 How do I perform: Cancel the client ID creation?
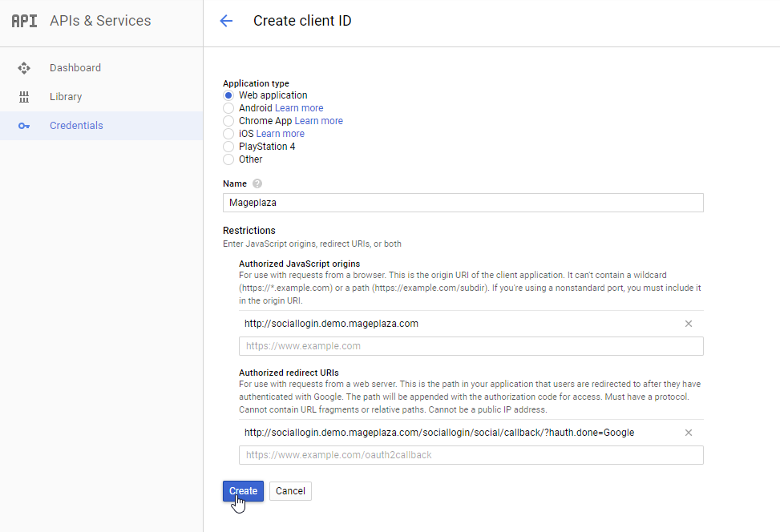[290, 491]
